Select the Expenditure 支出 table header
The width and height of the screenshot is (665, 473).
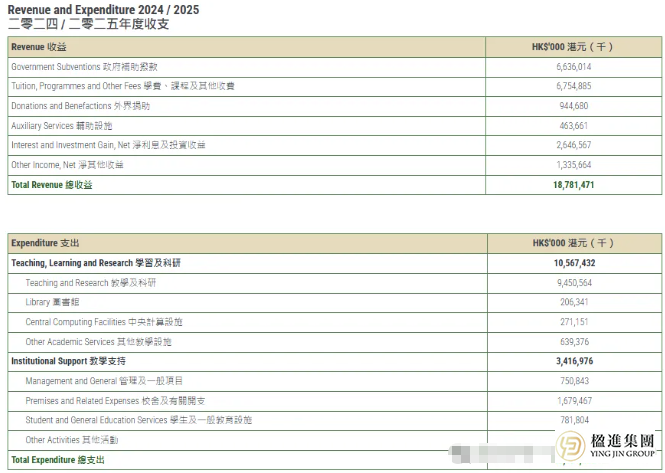[45, 243]
